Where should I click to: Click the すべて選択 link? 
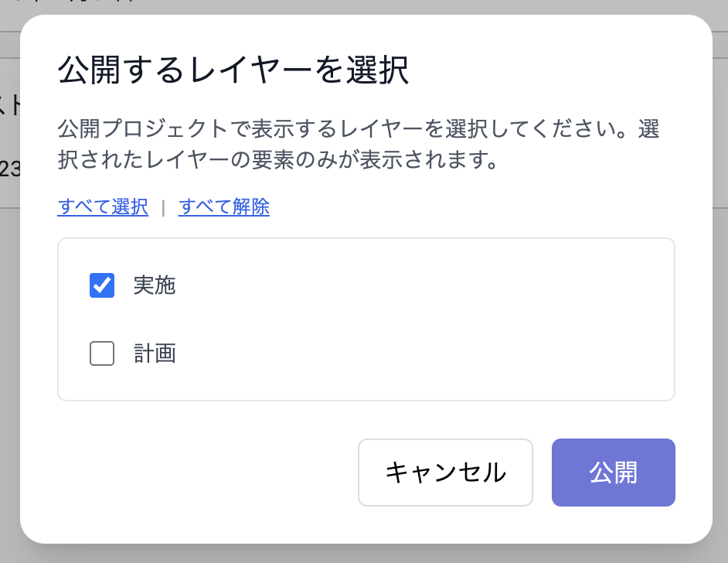tap(103, 207)
